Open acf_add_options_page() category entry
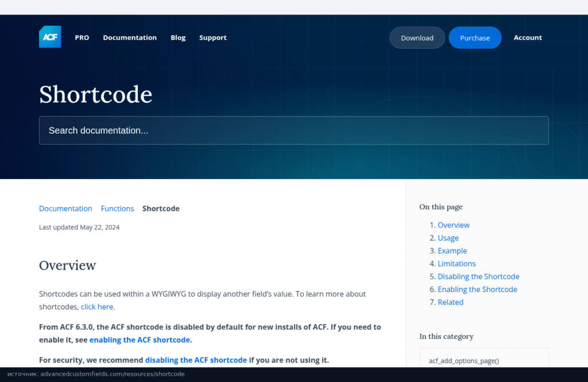 [x=464, y=361]
